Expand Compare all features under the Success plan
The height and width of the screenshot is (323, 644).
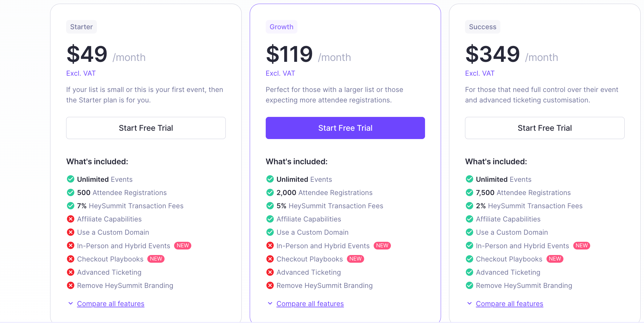click(x=509, y=304)
